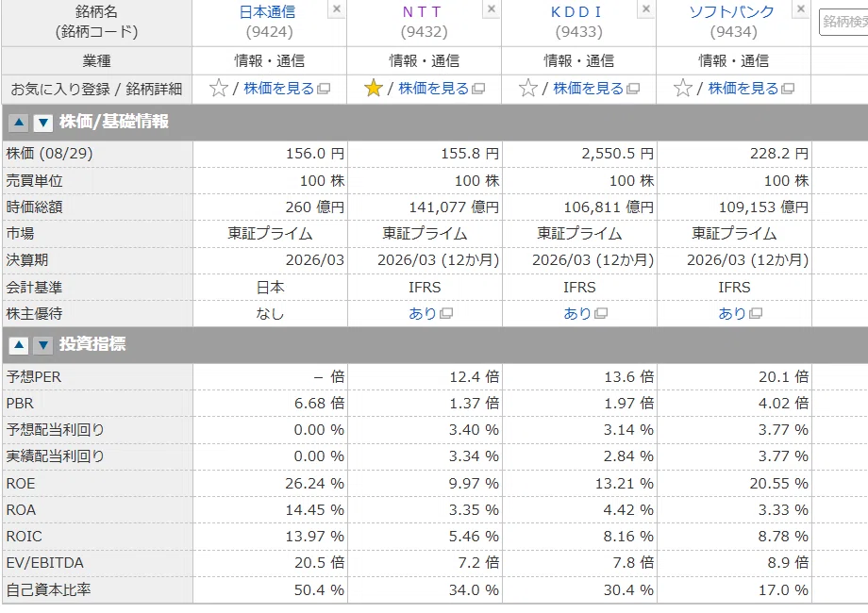Image resolution: width=868 pixels, height=613 pixels.
Task: Toggle the favorite star for ソフトバンク
Action: 683,88
